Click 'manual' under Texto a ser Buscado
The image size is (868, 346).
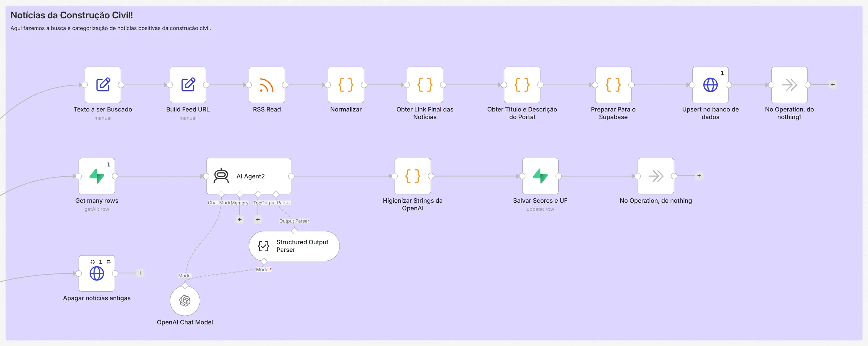[103, 118]
